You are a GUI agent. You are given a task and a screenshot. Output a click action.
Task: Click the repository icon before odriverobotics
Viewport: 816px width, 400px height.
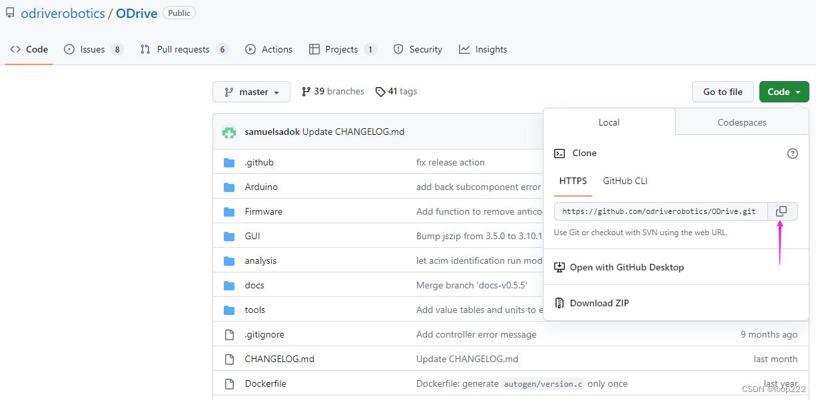pyautogui.click(x=10, y=13)
